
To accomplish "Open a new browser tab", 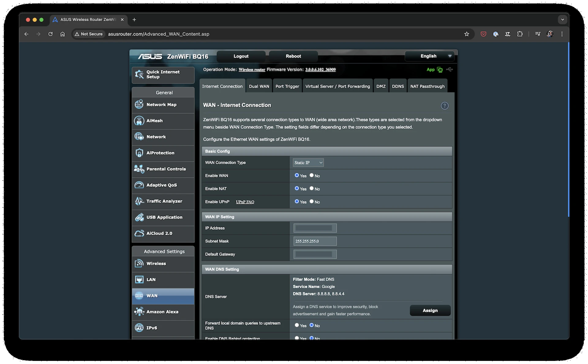I will [134, 20].
